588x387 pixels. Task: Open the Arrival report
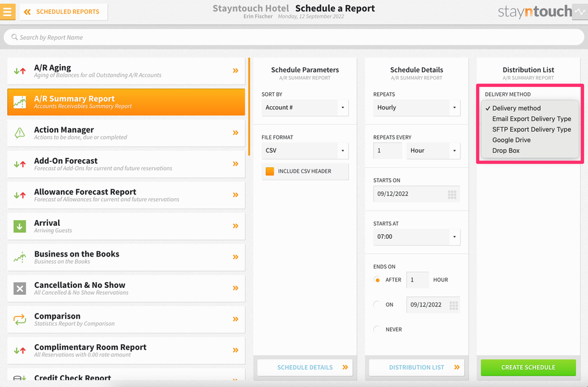coord(126,226)
